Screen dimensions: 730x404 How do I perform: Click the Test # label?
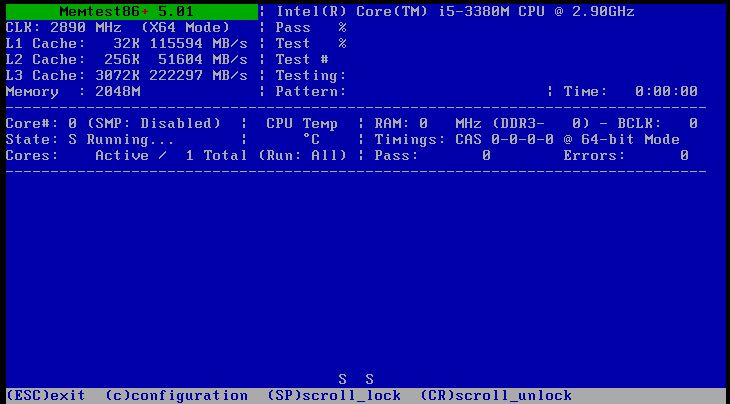(302, 60)
